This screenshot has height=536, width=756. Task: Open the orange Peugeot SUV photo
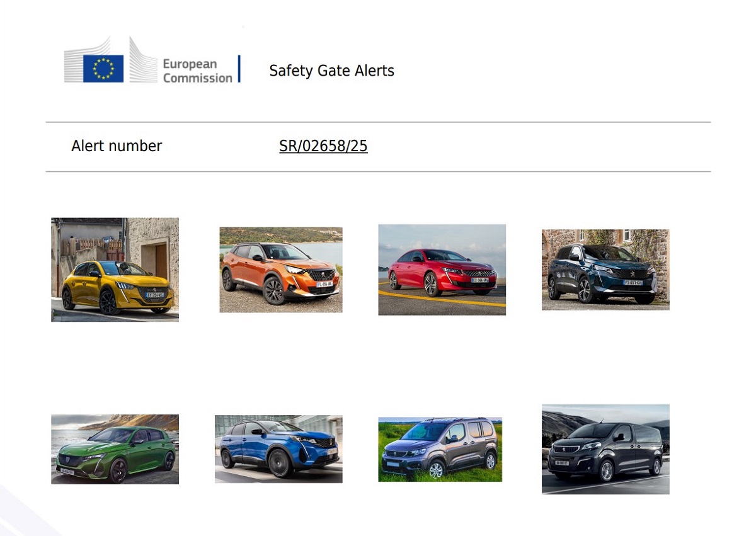(x=281, y=270)
